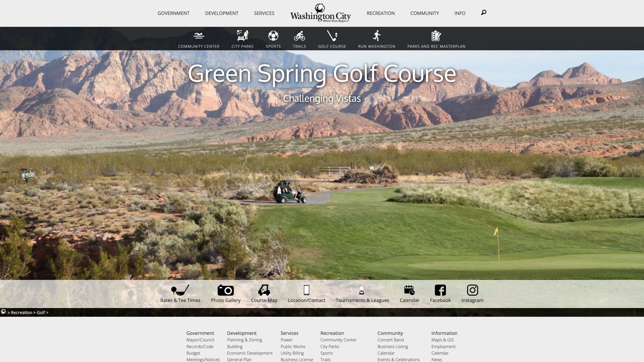Click the Building footer link
Screen dimensions: 644x362
pyautogui.click(x=234, y=347)
